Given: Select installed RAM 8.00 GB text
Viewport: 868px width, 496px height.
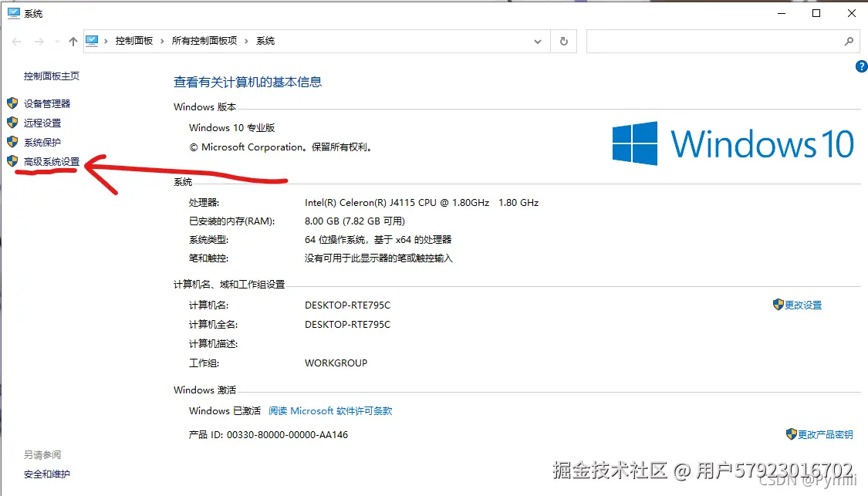Looking at the screenshot, I should tap(355, 221).
